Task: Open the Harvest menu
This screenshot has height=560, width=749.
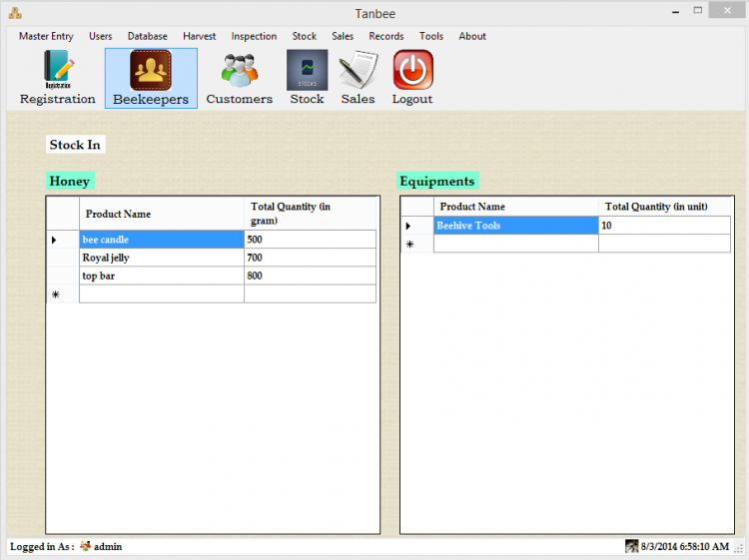Action: pyautogui.click(x=199, y=36)
